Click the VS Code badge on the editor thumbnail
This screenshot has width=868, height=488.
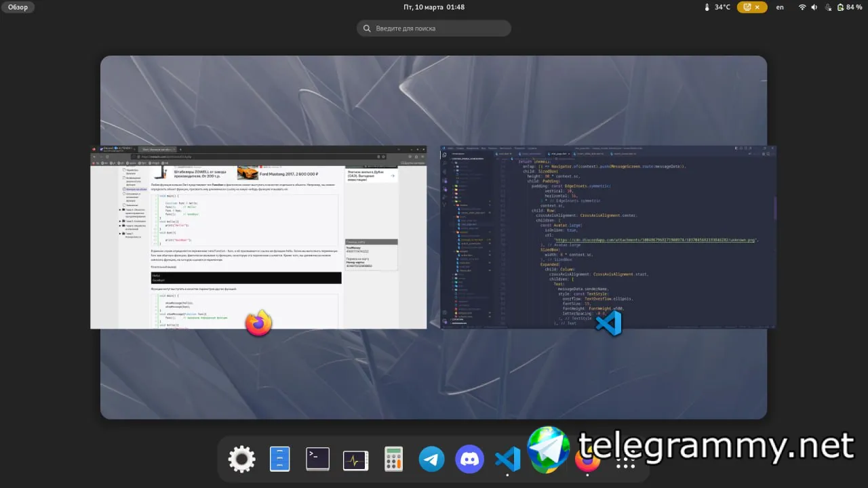click(608, 323)
